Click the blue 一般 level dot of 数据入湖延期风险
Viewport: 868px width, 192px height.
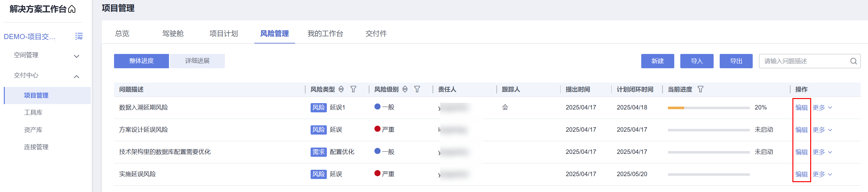coord(377,107)
